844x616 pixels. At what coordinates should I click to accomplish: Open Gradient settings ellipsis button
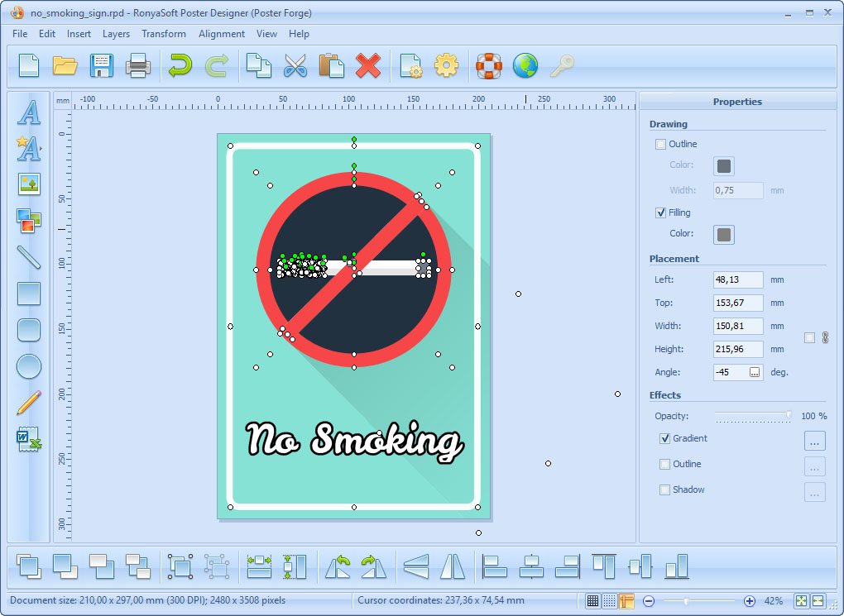tap(814, 440)
